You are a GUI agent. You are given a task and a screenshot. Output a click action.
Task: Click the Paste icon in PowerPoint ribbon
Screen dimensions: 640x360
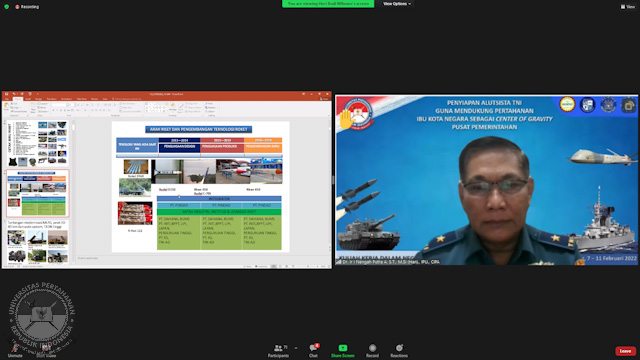(7, 107)
